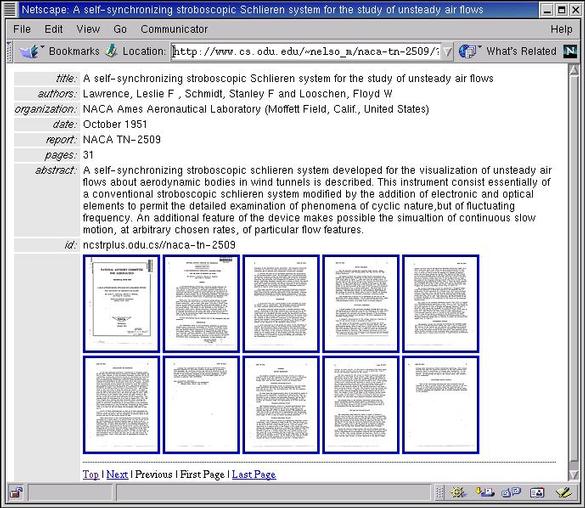585x508 pixels.
Task: Open the third thumbnail in second row
Action: [281, 405]
